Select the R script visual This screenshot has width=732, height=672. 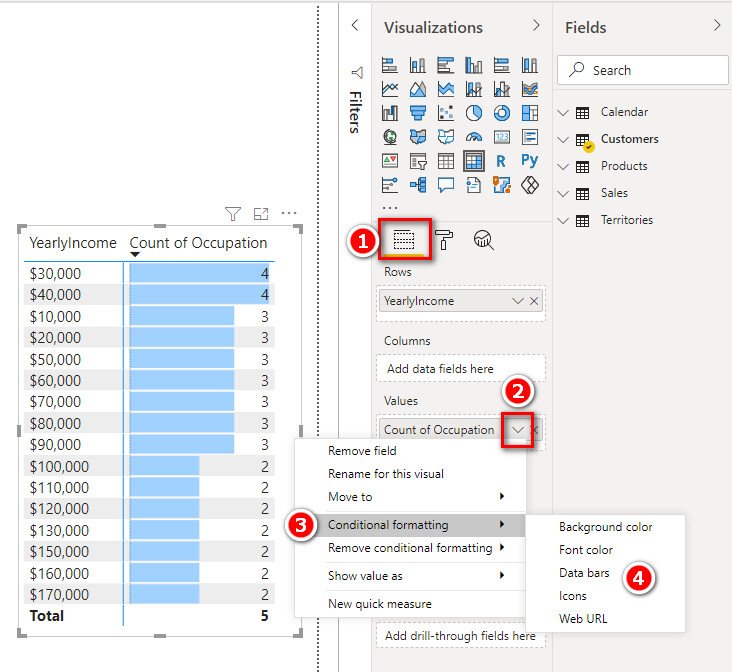501,161
